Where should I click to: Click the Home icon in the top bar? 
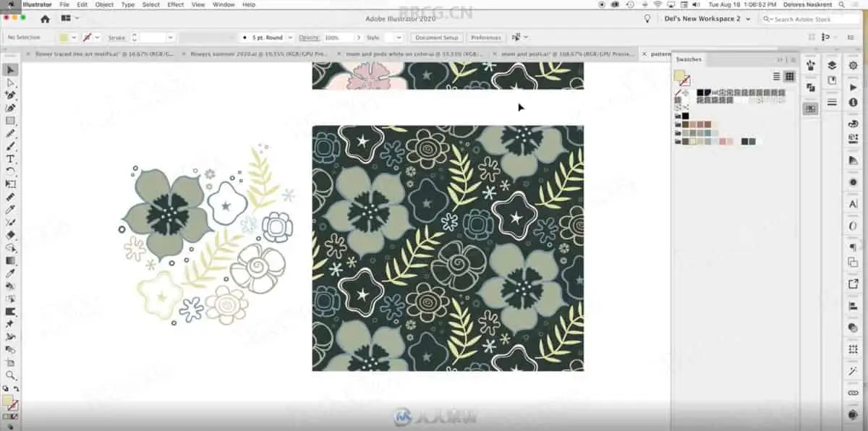click(x=46, y=19)
